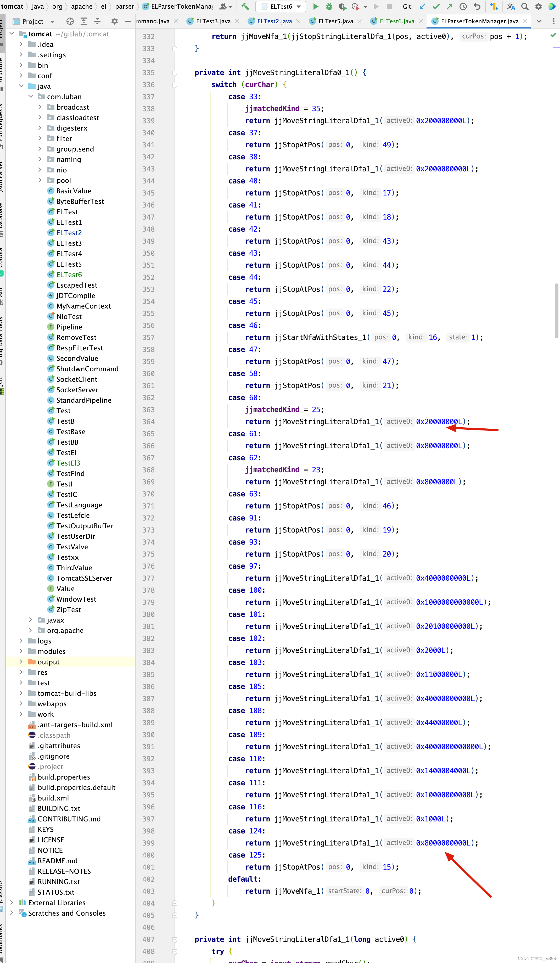Viewport: 560px width, 963px height.
Task: Expand all icon in Project panel
Action: [84, 21]
